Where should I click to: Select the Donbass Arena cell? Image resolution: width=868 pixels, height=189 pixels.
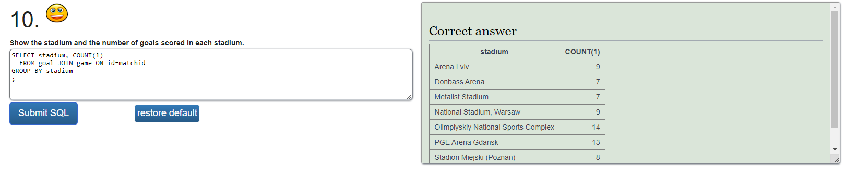(494, 82)
